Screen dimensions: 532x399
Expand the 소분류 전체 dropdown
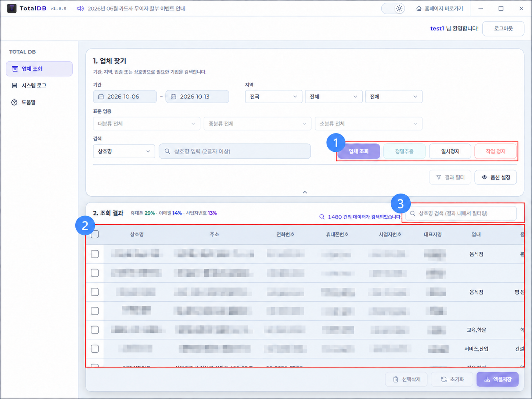[369, 124]
